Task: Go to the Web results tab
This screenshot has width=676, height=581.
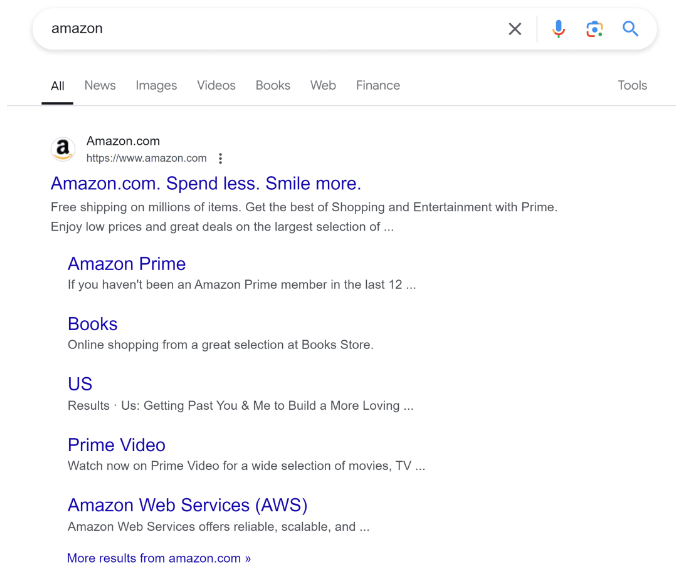Action: pos(323,85)
